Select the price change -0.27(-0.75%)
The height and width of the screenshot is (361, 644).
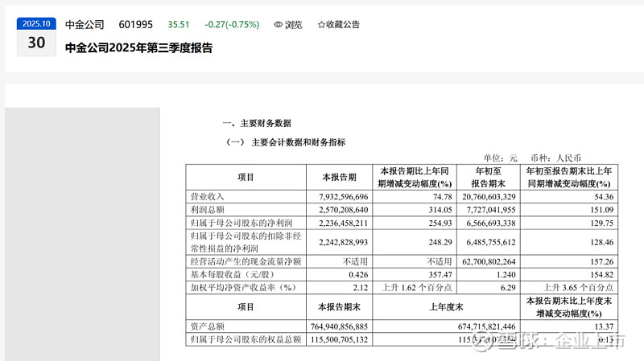(x=232, y=25)
